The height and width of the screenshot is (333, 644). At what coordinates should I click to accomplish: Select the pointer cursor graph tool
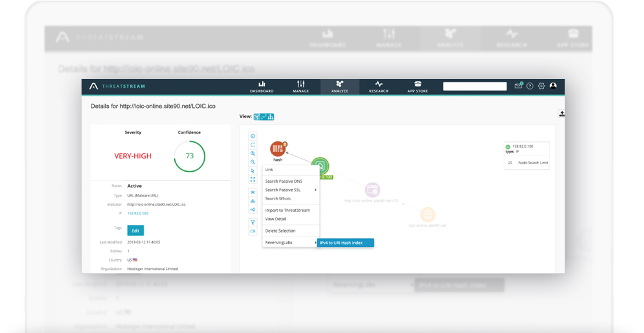[253, 171]
